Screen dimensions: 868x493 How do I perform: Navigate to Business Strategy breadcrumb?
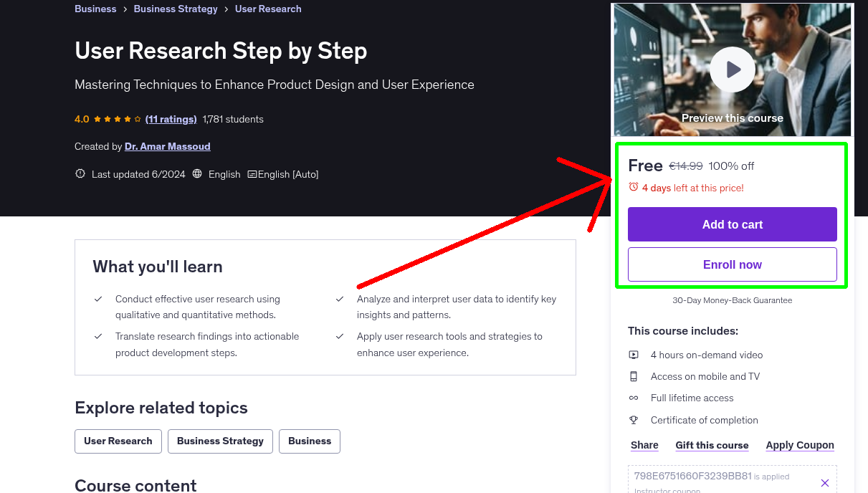(x=175, y=9)
